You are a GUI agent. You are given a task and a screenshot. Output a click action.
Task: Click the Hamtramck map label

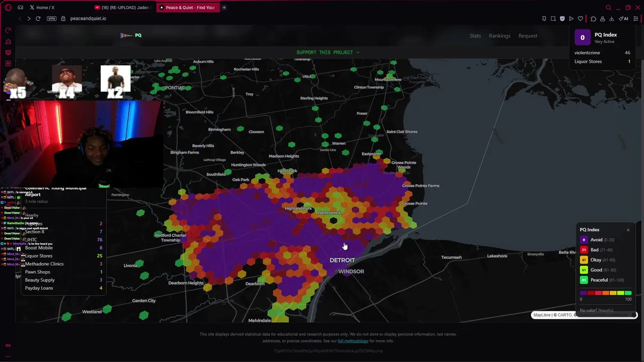coord(330,213)
